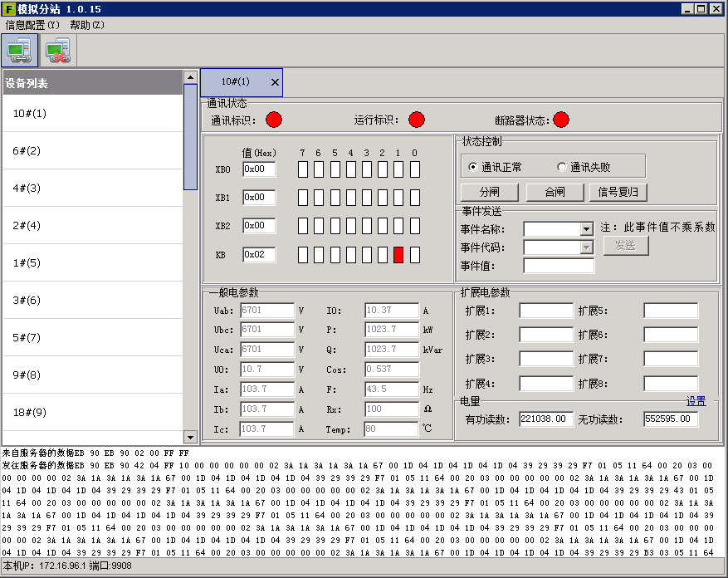Click the 扩展8 input field

point(671,384)
